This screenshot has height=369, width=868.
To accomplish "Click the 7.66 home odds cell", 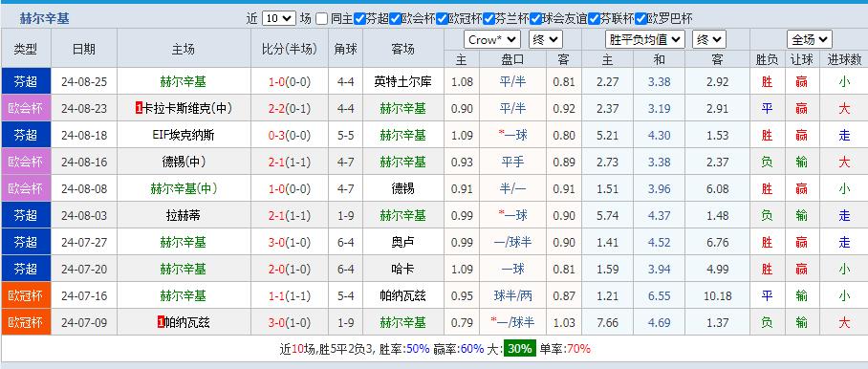I will (x=607, y=322).
